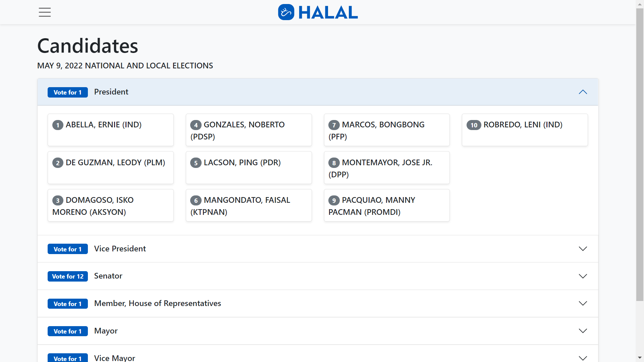This screenshot has width=644, height=362.
Task: Open the hamburger navigation menu
Action: coord(45,12)
